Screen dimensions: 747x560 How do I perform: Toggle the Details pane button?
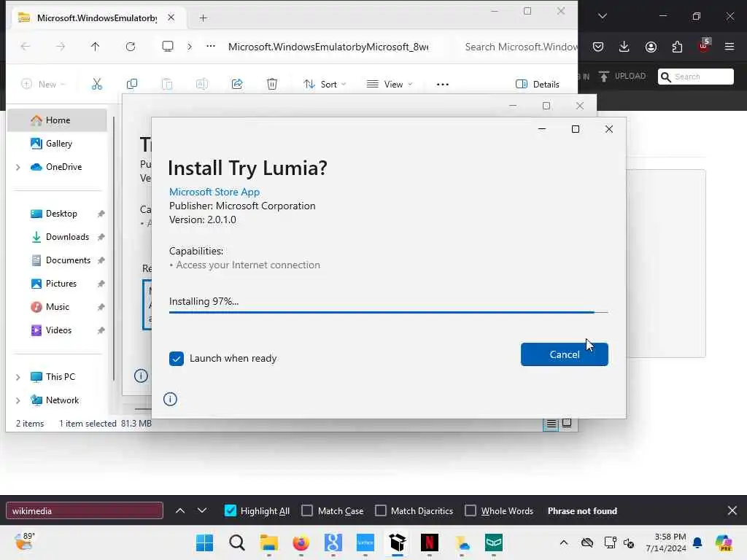538,85
